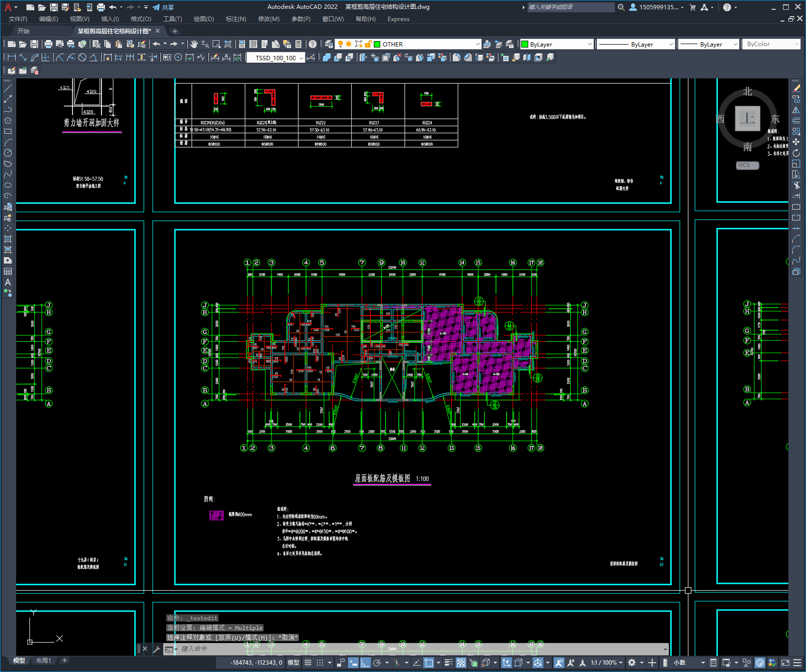
Task: Click the Erase tool in modify toolbar
Action: [796, 88]
